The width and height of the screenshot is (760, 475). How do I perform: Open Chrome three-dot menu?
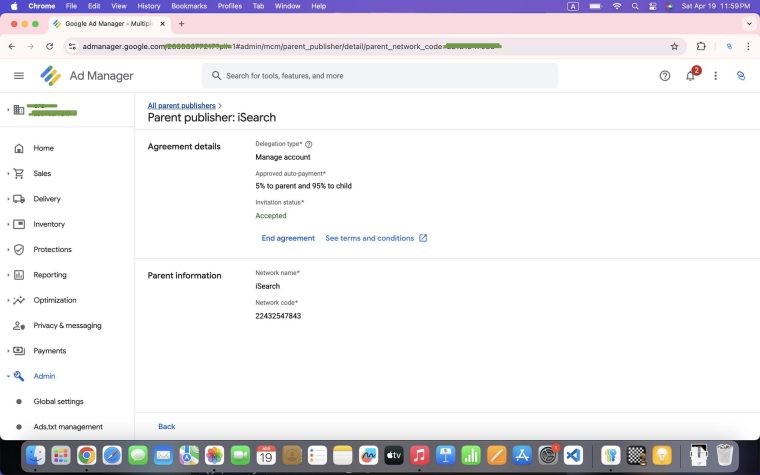point(748,47)
